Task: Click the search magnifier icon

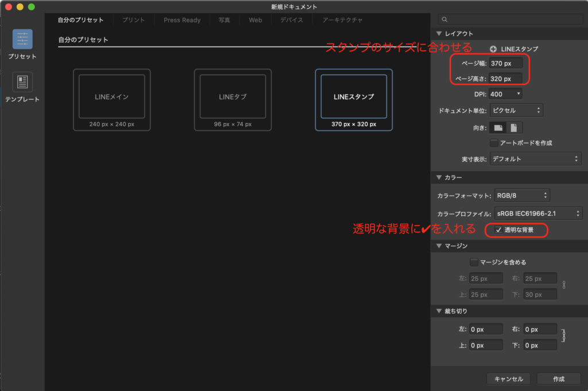Action: pyautogui.click(x=444, y=20)
